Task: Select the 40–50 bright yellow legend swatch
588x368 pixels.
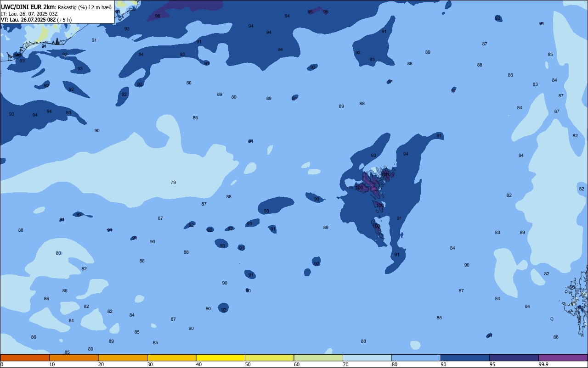Action: (220, 357)
